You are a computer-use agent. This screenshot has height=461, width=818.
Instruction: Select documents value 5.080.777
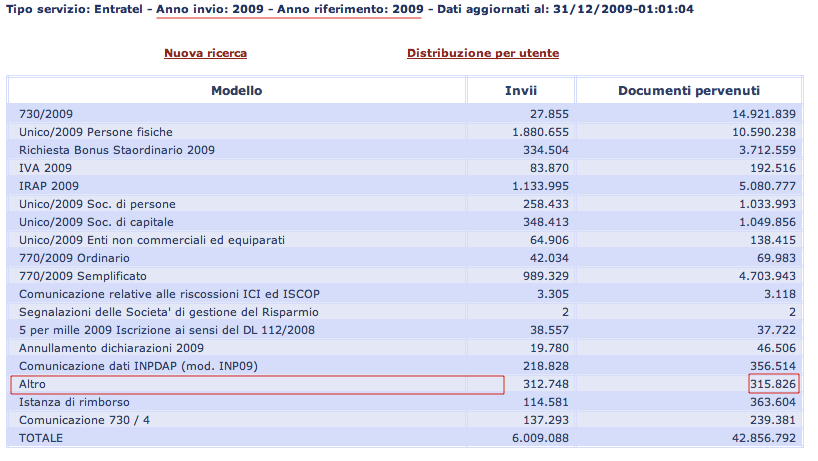tap(767, 186)
